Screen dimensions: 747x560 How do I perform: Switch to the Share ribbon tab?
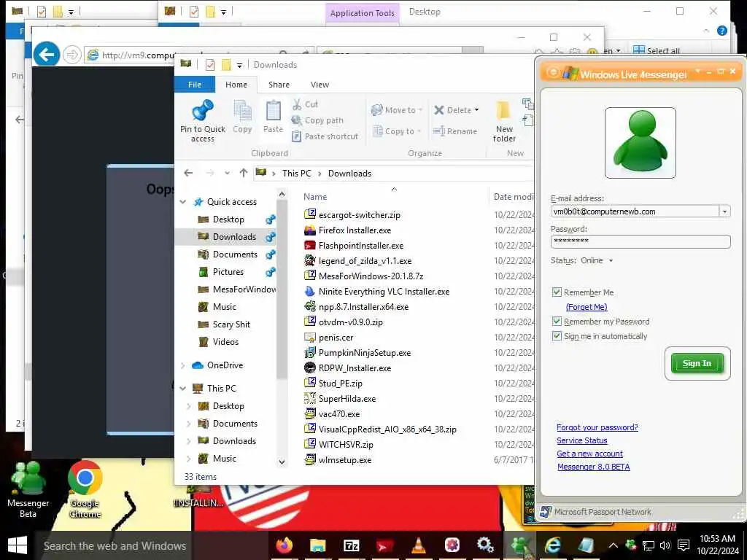point(279,85)
